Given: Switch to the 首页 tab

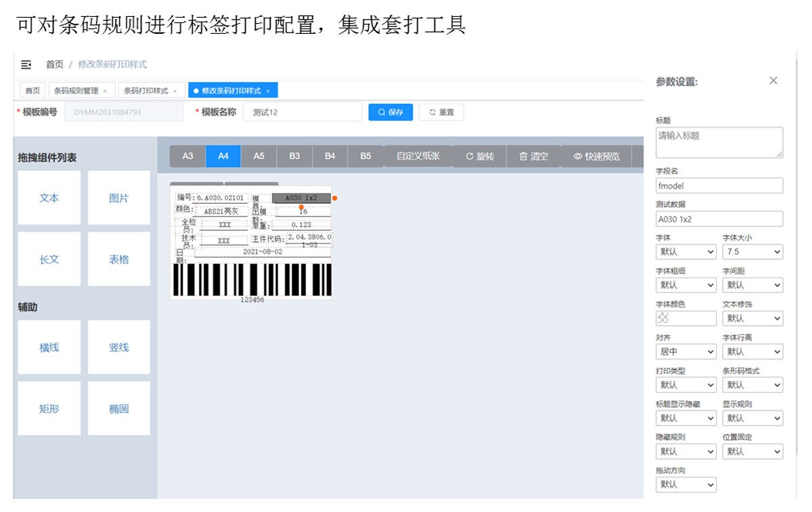Looking at the screenshot, I should coord(32,91).
